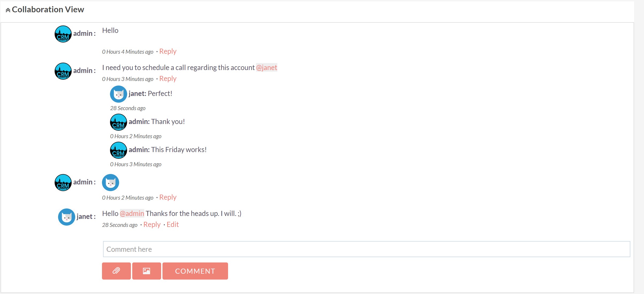Click janet's avatar beside her main comment
The height and width of the screenshot is (294, 644).
click(x=67, y=217)
